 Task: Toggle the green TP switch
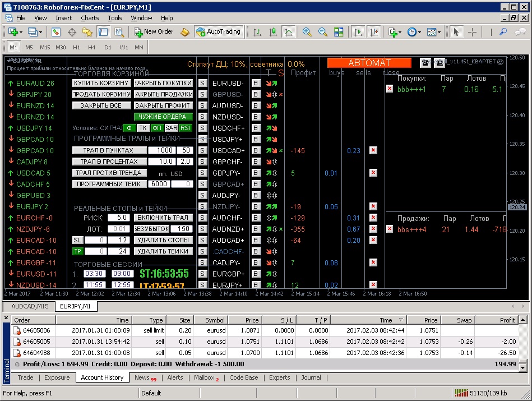tap(78, 251)
